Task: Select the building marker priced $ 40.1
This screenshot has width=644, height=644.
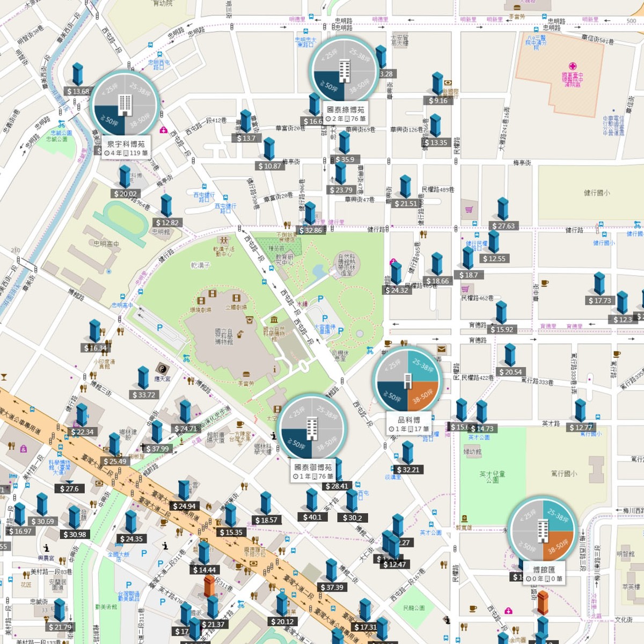Action: click(312, 501)
